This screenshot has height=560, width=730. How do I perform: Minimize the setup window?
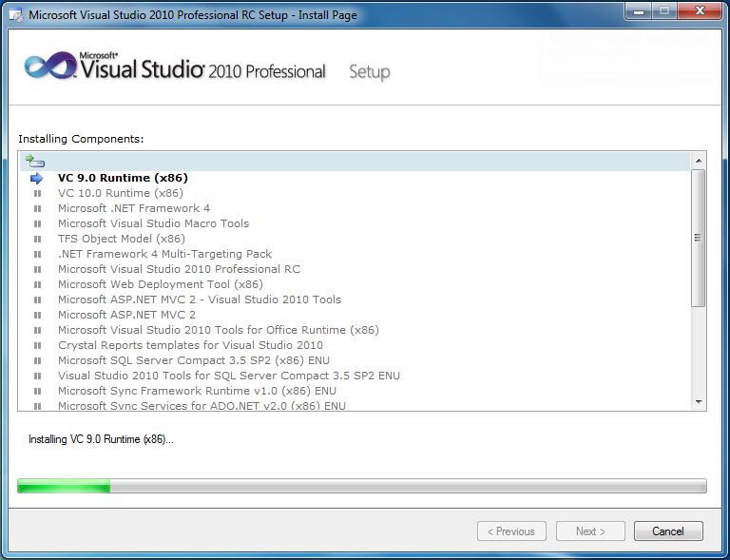(639, 12)
